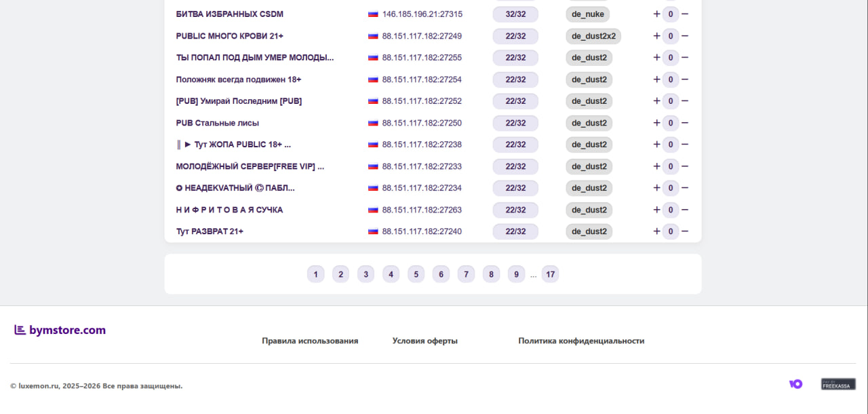Image resolution: width=868 pixels, height=414 pixels.
Task: Select page 9 in pagination
Action: (516, 274)
